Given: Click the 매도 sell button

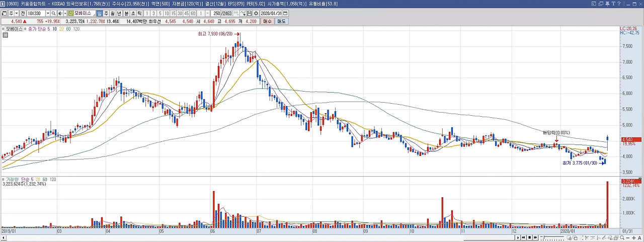Looking at the screenshot, I should click(x=281, y=21).
